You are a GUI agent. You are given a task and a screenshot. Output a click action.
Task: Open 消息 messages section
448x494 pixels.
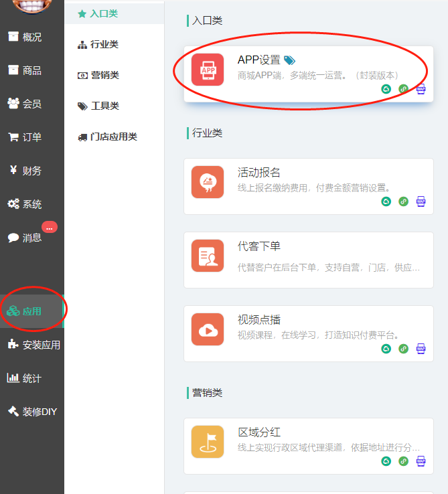point(32,237)
